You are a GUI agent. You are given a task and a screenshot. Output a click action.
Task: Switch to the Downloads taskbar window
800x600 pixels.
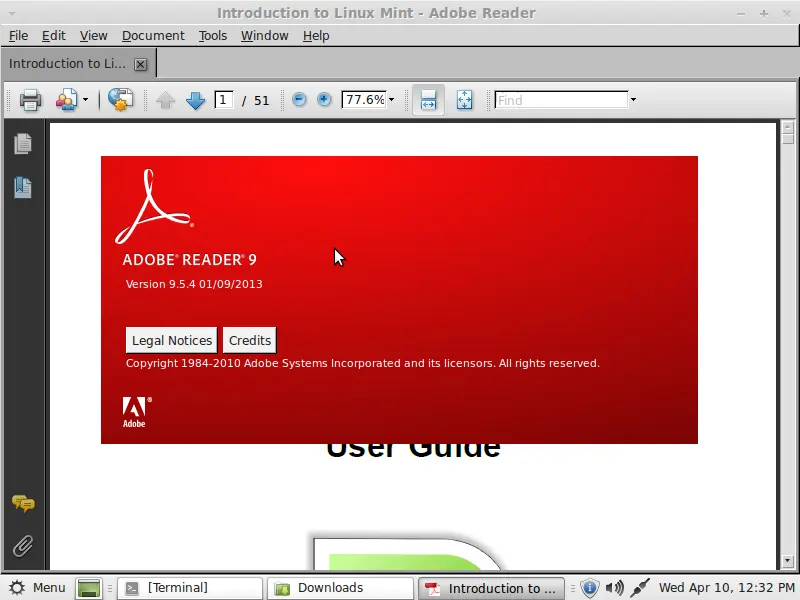(x=340, y=588)
